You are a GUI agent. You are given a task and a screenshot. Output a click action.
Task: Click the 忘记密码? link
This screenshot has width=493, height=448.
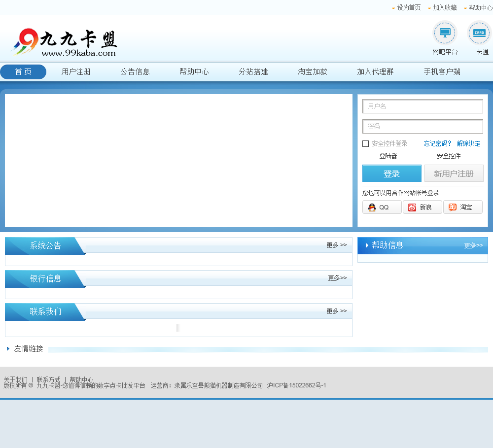tap(437, 144)
